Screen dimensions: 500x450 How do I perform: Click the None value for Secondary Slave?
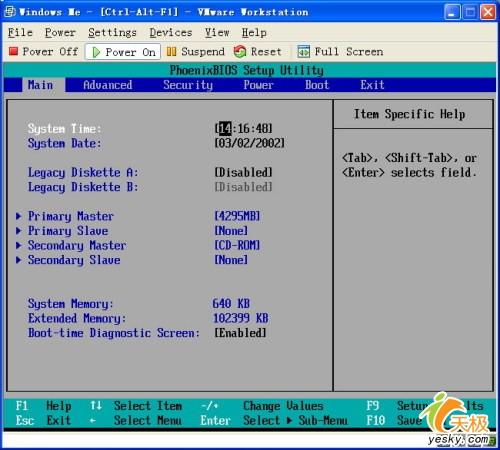(231, 260)
